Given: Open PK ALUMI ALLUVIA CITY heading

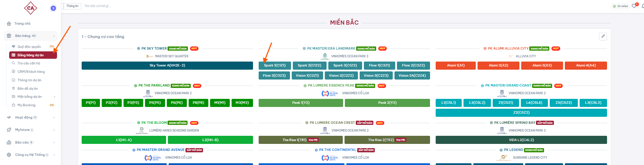Looking at the screenshot, I should point(508,49).
